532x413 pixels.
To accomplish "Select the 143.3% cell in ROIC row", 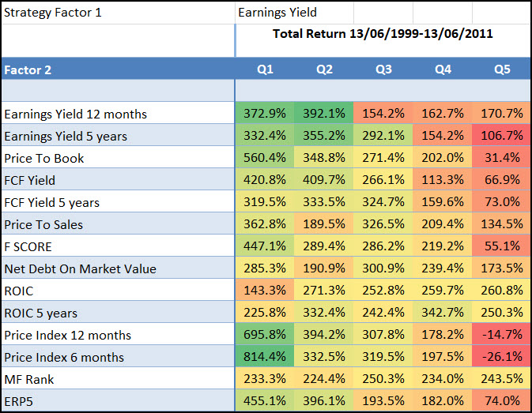I will click(265, 290).
